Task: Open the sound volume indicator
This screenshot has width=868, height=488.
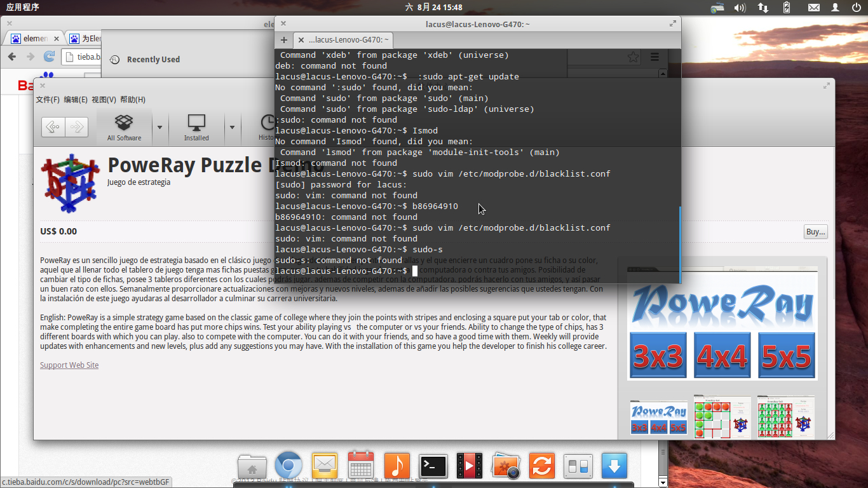Action: point(740,8)
